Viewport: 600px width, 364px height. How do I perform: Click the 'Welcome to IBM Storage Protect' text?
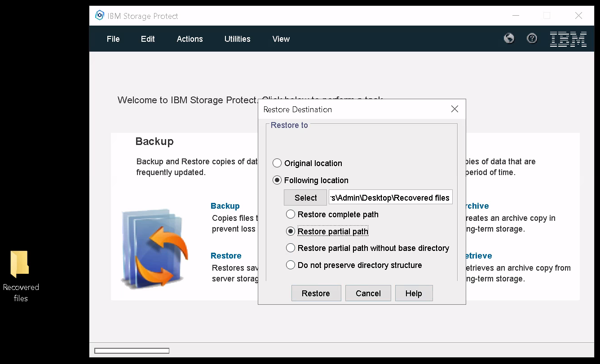pos(188,100)
